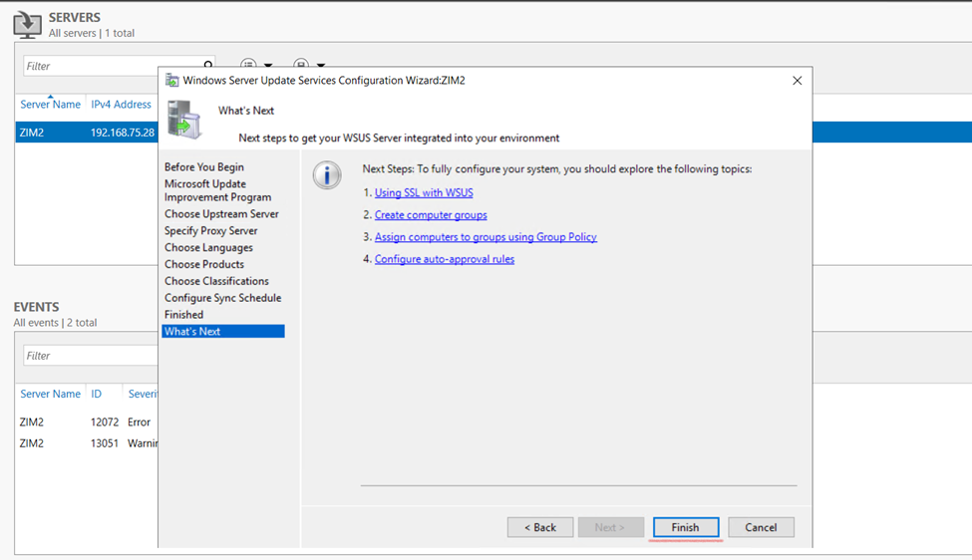Go back with the Back button

(540, 527)
